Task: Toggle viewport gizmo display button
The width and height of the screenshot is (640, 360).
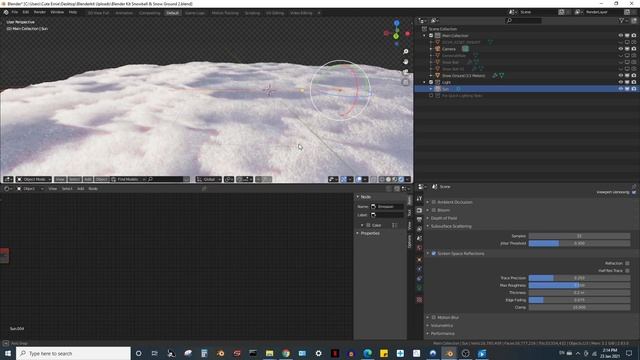Action: tap(344, 179)
